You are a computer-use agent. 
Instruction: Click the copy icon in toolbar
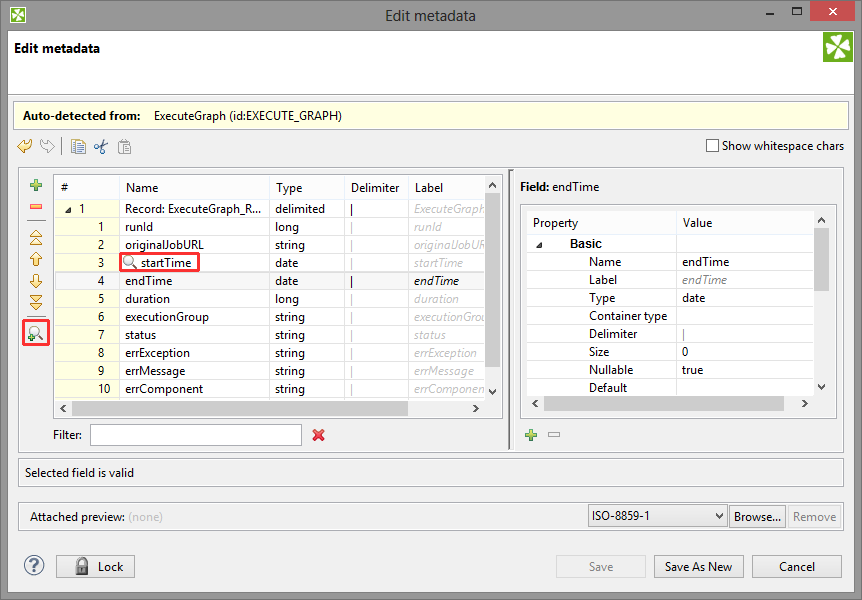pos(78,147)
